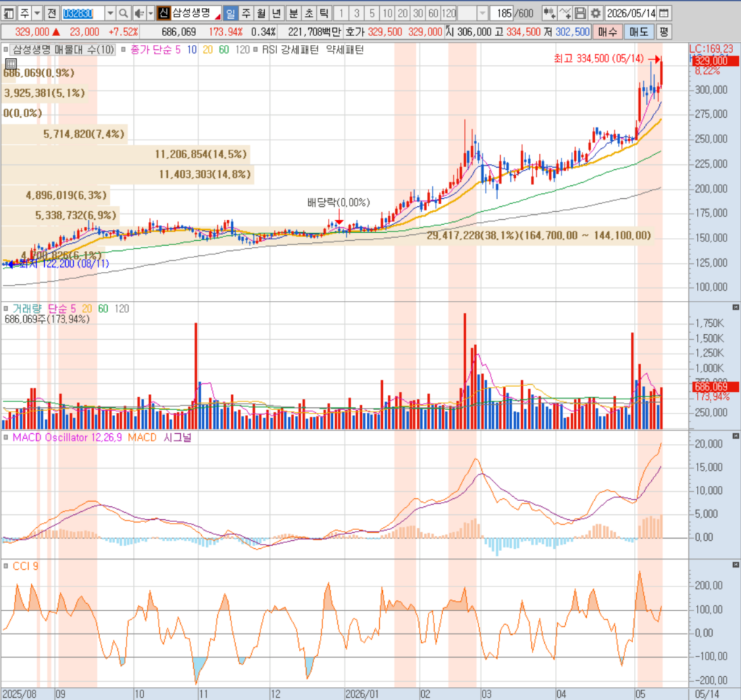Click the left panel toggle icon

9,13
